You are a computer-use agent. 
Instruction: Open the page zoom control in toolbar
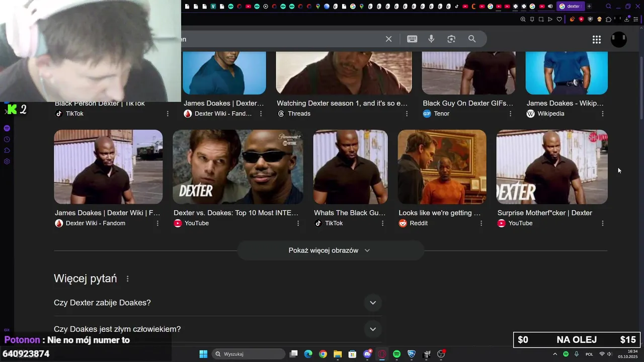(x=523, y=19)
